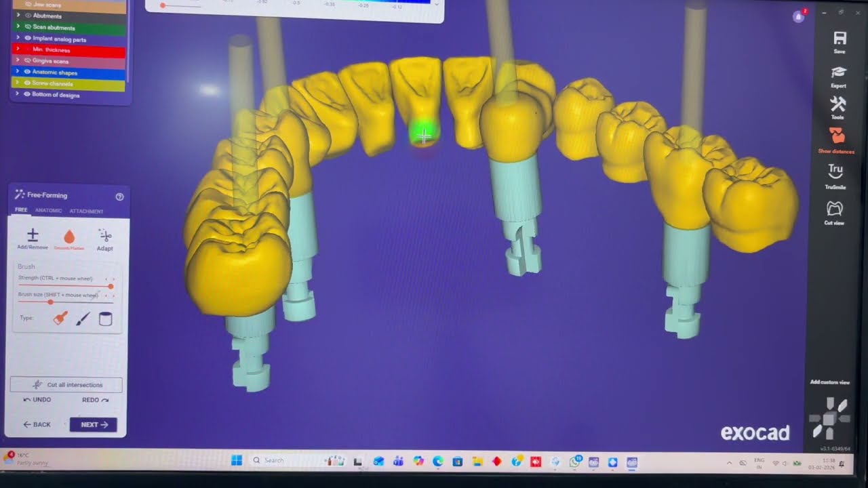Viewport: 868px width, 488px height.
Task: Hide the Screw channels group
Action: click(28, 83)
